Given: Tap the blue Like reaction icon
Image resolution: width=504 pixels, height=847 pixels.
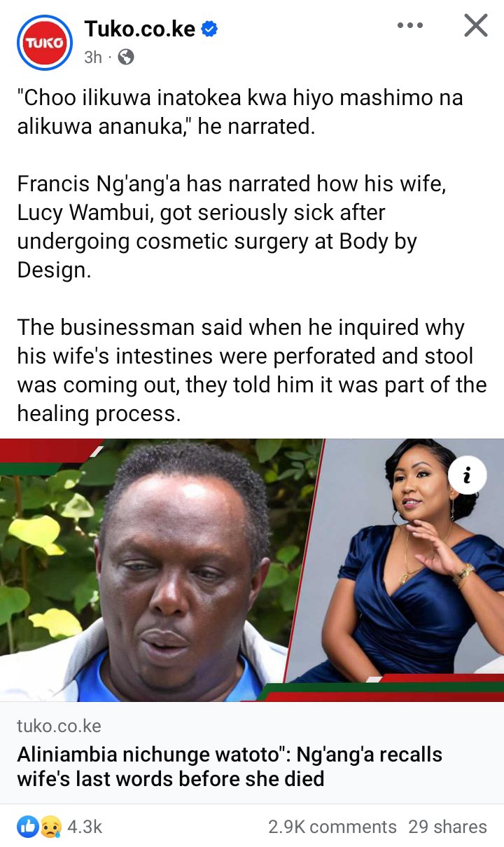Looking at the screenshot, I should (29, 827).
